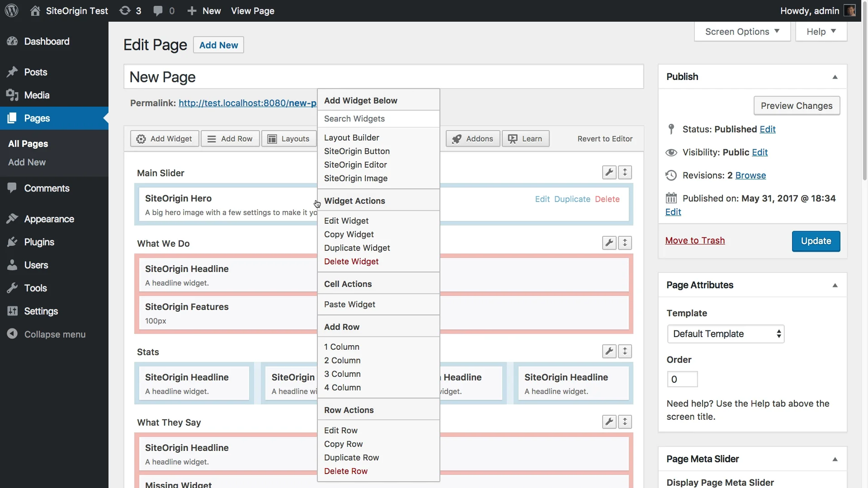Click the Add Widget toolbar button
The width and height of the screenshot is (868, 488).
[165, 139]
